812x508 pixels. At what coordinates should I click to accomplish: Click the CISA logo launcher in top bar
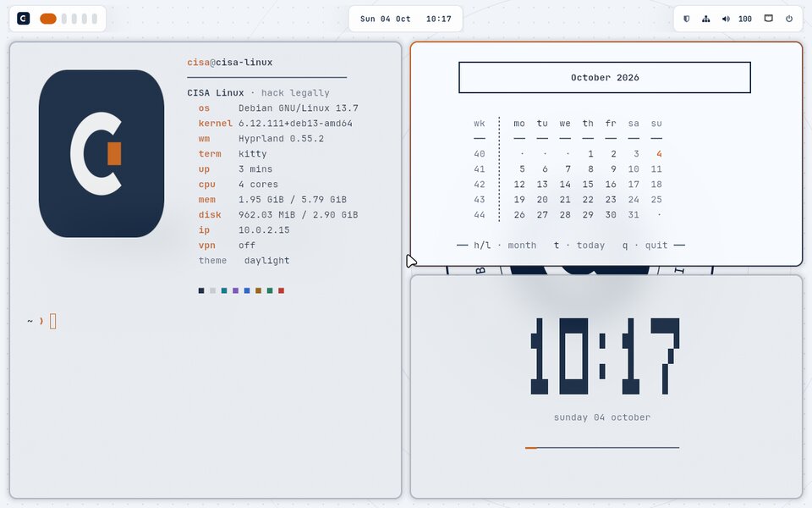click(24, 19)
